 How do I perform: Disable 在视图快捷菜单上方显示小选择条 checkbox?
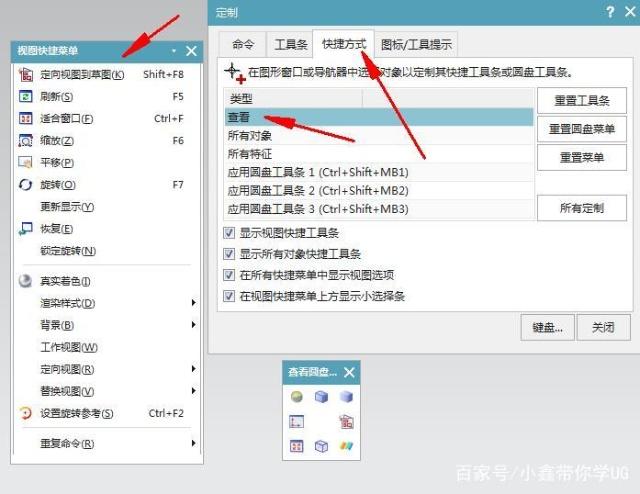point(230,296)
